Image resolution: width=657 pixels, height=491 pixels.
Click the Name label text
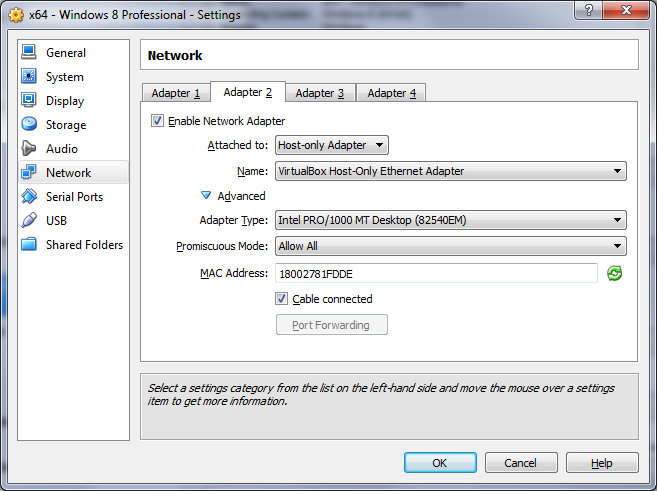click(x=252, y=171)
